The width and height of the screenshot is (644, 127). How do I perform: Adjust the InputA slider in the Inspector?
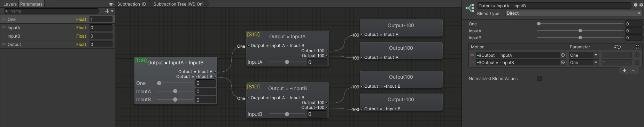[580, 31]
